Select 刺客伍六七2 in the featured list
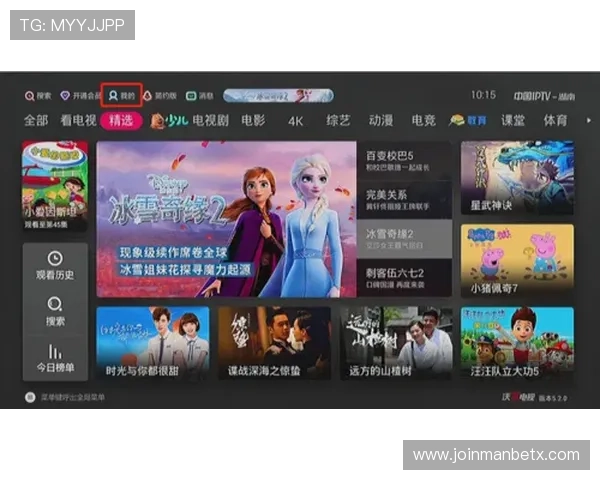600x480 pixels. tap(404, 278)
